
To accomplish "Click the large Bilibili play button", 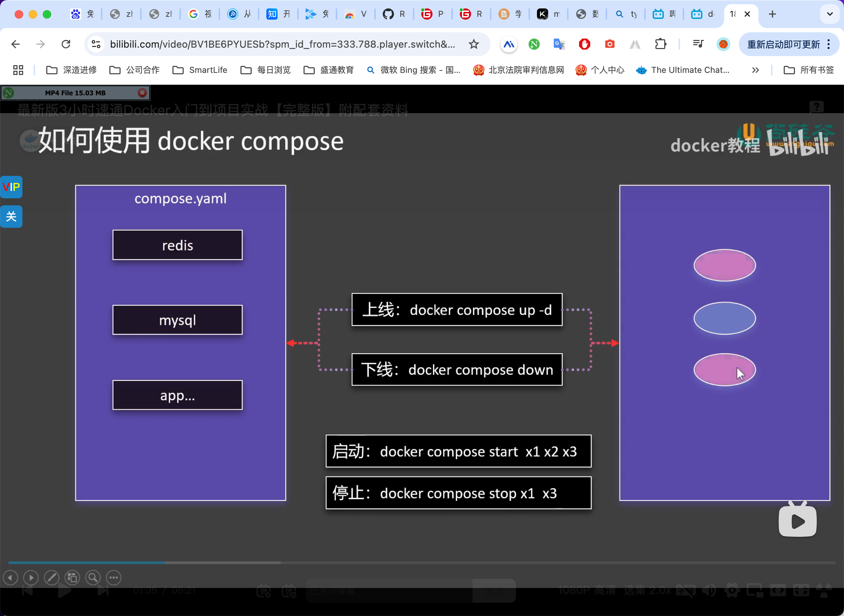I will click(x=797, y=521).
